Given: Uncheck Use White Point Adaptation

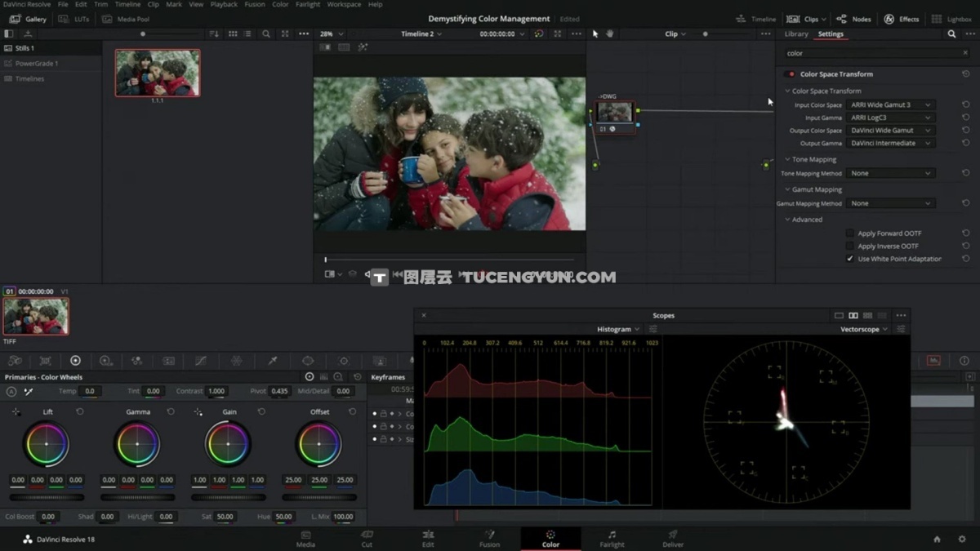Looking at the screenshot, I should pos(850,259).
